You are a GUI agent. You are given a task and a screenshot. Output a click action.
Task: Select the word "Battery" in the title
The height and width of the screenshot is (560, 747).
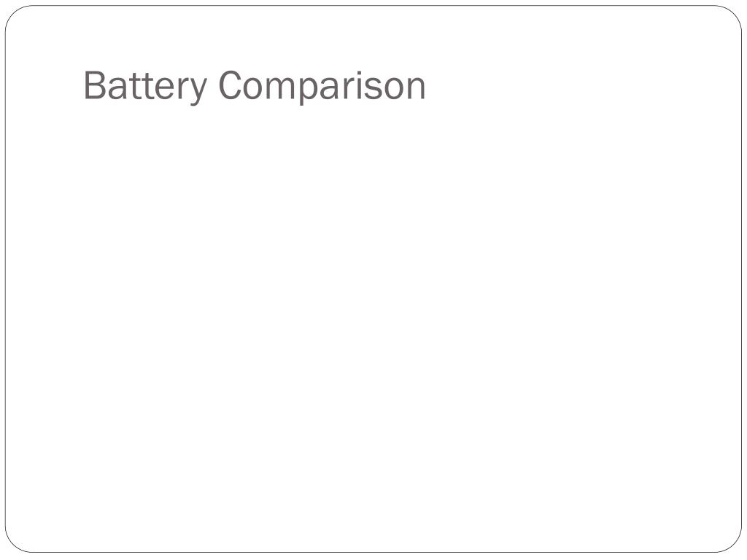(145, 86)
